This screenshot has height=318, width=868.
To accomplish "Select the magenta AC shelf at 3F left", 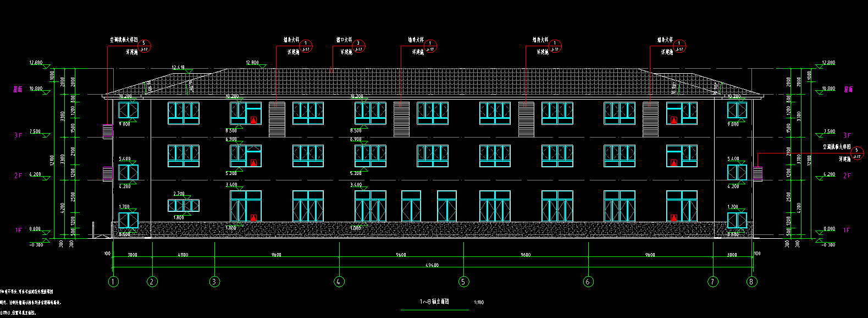I will coord(108,131).
